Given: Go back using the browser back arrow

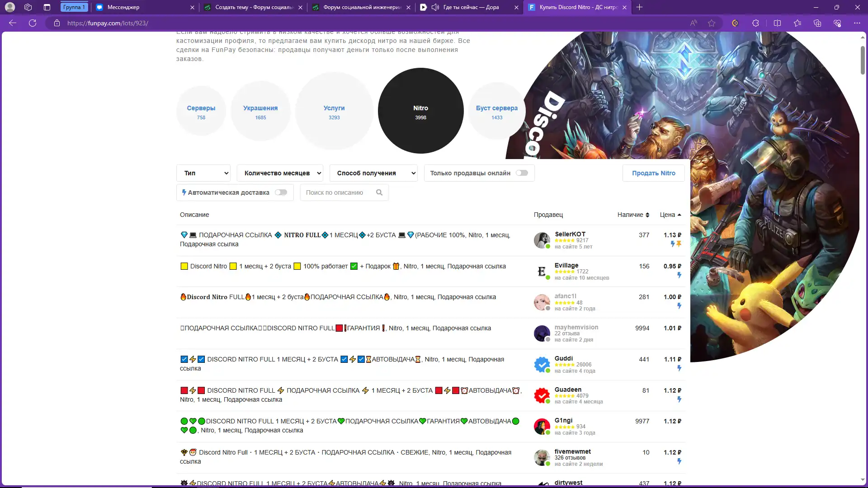Looking at the screenshot, I should point(13,23).
